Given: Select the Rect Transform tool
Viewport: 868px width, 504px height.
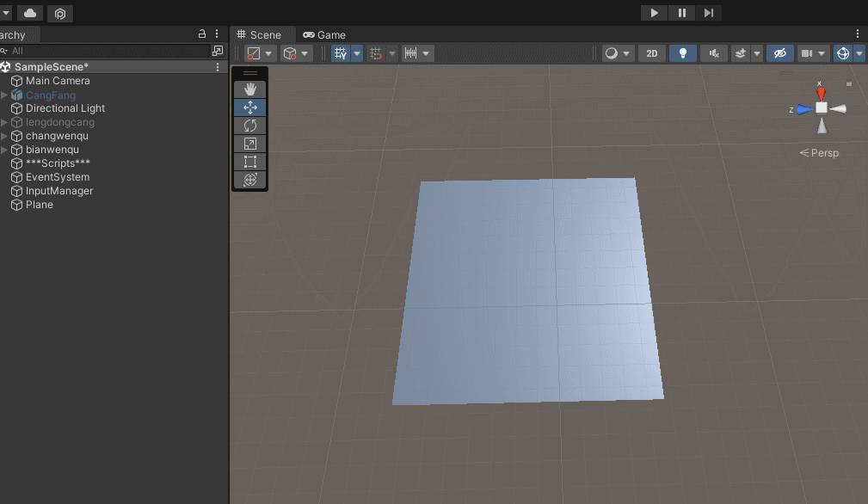Looking at the screenshot, I should 249,161.
